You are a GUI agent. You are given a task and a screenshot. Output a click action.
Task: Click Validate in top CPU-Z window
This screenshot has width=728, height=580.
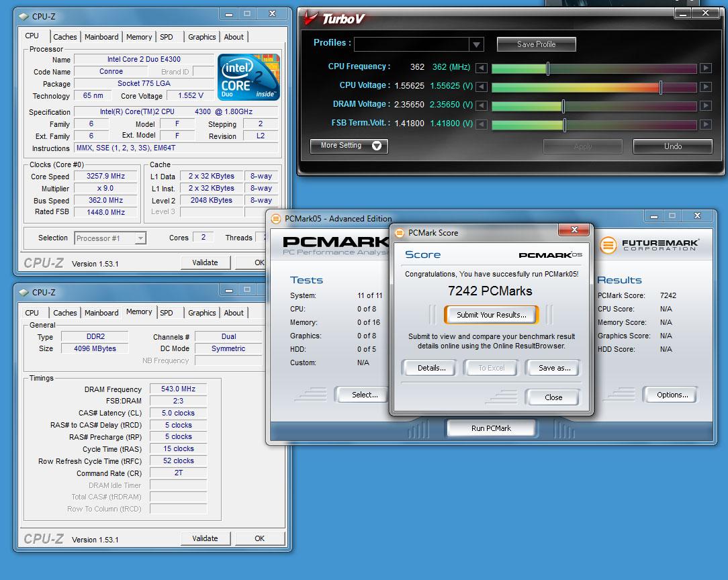pyautogui.click(x=206, y=262)
